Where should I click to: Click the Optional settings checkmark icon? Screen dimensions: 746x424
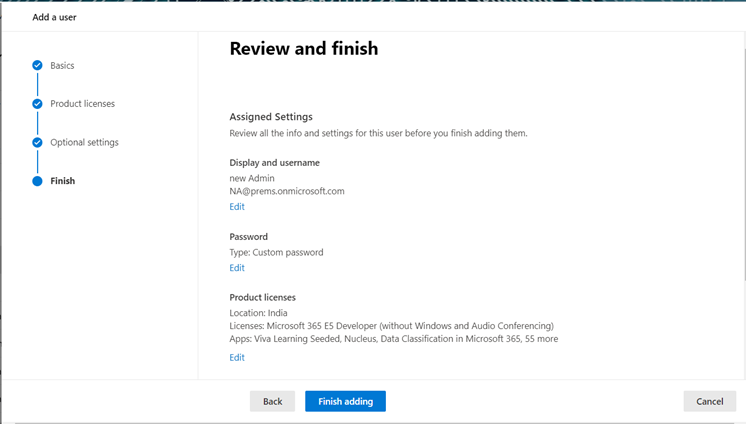click(37, 142)
